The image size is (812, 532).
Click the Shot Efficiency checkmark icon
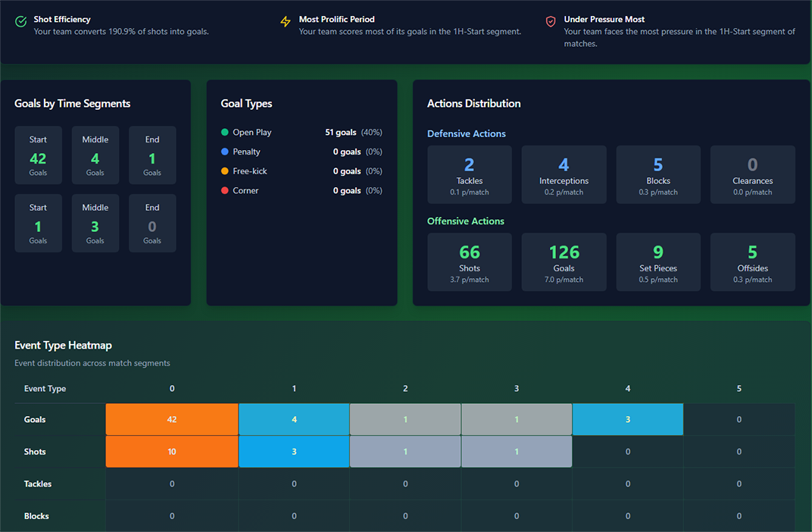pos(21,20)
